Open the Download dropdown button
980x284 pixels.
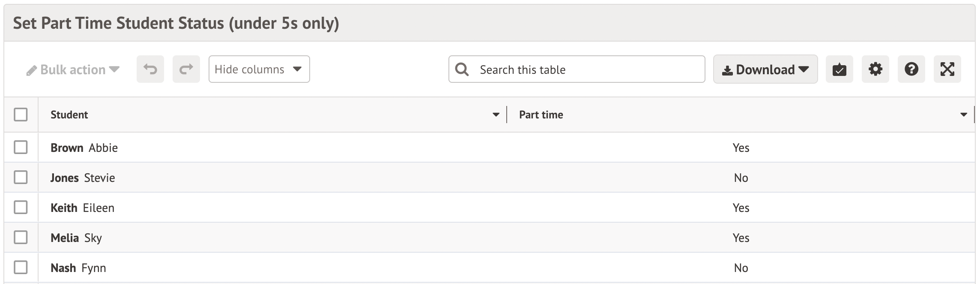[x=765, y=69]
